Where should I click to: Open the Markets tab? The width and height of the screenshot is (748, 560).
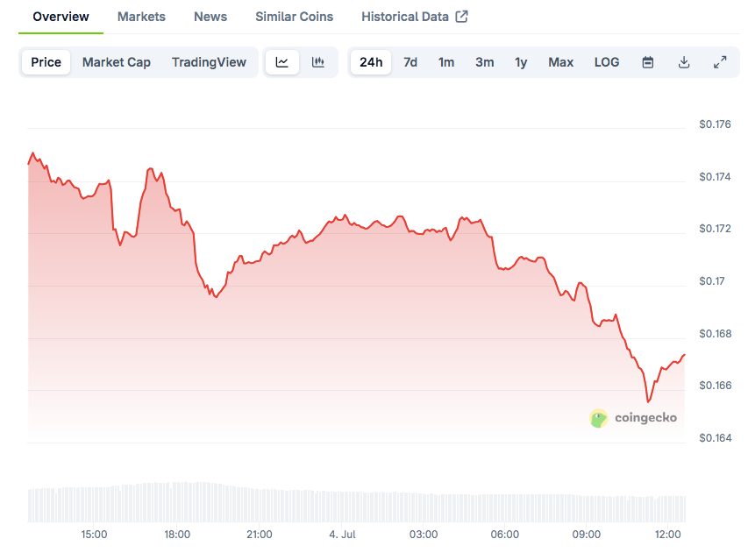[x=141, y=17]
